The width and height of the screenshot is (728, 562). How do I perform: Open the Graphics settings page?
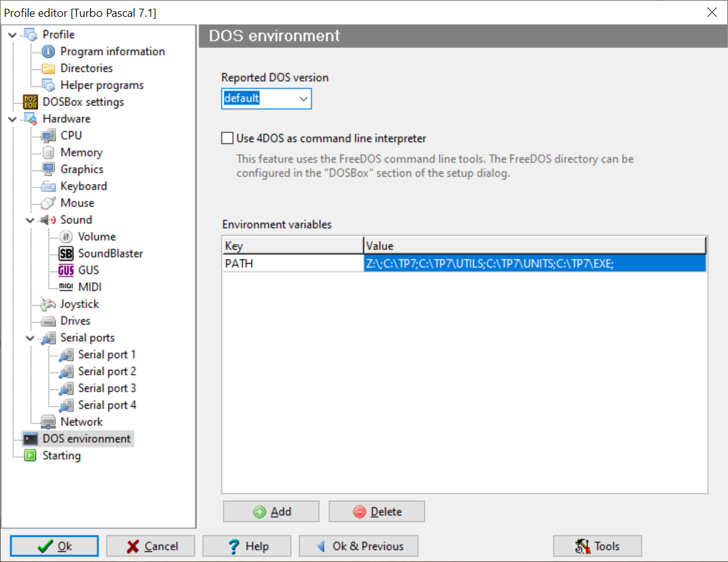tap(82, 170)
